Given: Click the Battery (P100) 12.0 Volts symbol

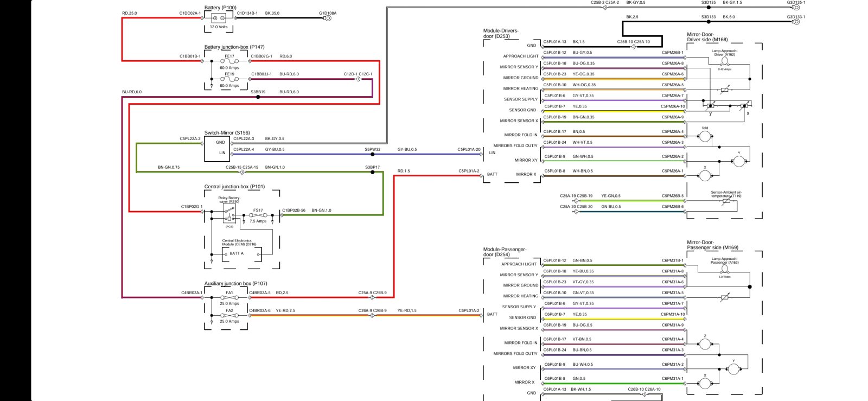Looking at the screenshot, I should [x=219, y=18].
